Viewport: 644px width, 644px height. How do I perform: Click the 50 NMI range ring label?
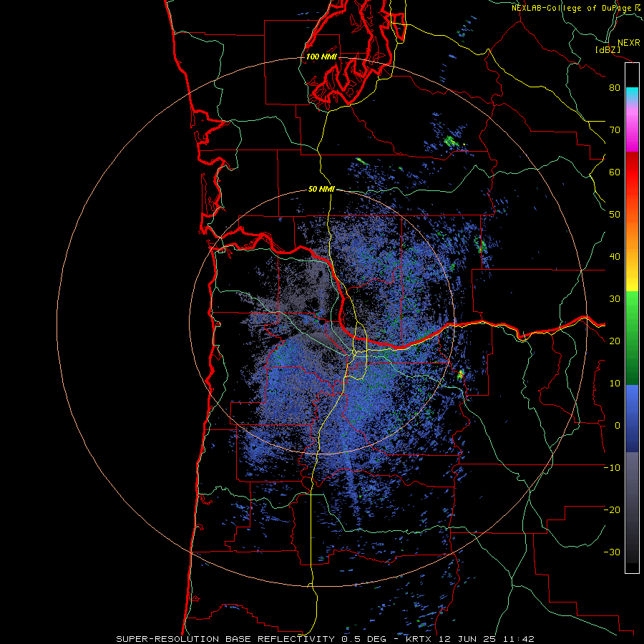pyautogui.click(x=321, y=190)
